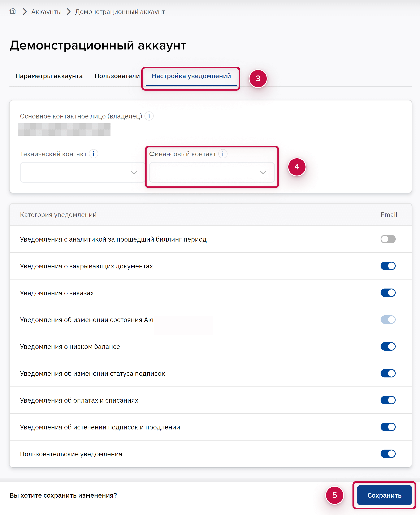Click info icon beside Технический контакт
The image size is (420, 515).
(93, 154)
